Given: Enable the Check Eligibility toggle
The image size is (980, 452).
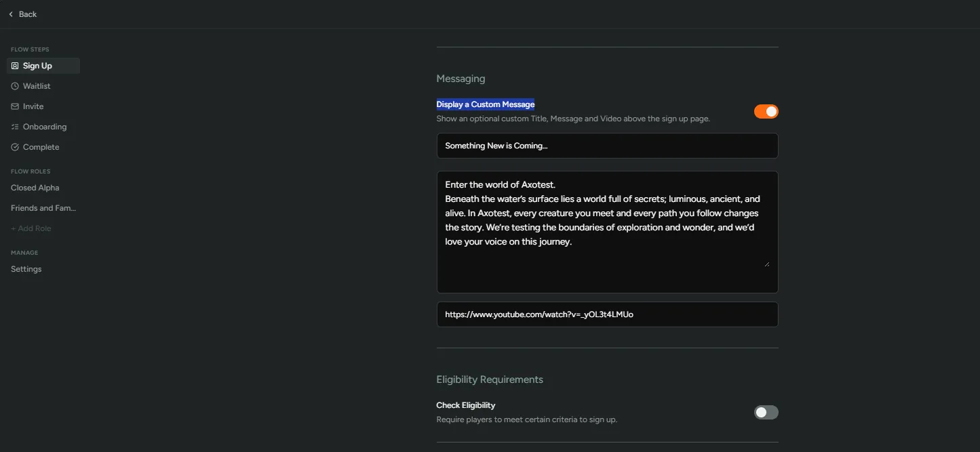Looking at the screenshot, I should coord(766,412).
